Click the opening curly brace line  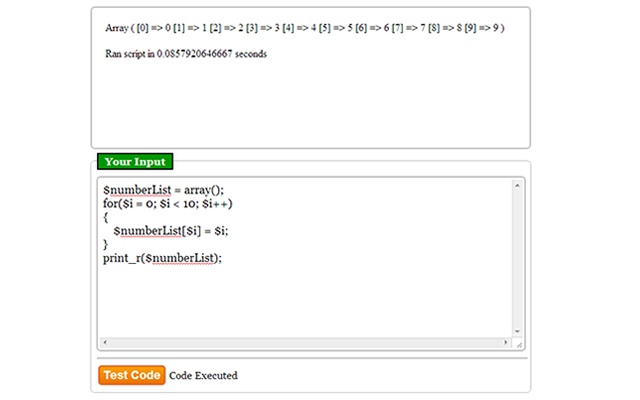[105, 216]
